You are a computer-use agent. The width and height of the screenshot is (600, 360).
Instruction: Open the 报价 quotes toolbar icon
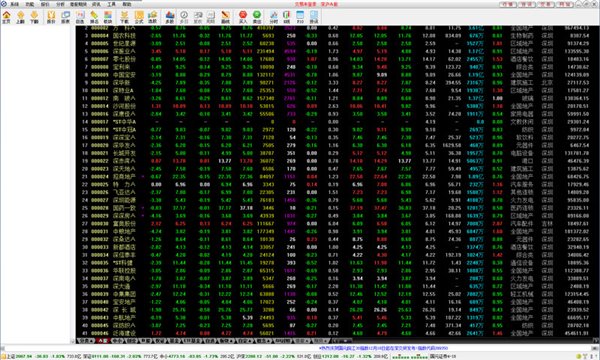51,17
